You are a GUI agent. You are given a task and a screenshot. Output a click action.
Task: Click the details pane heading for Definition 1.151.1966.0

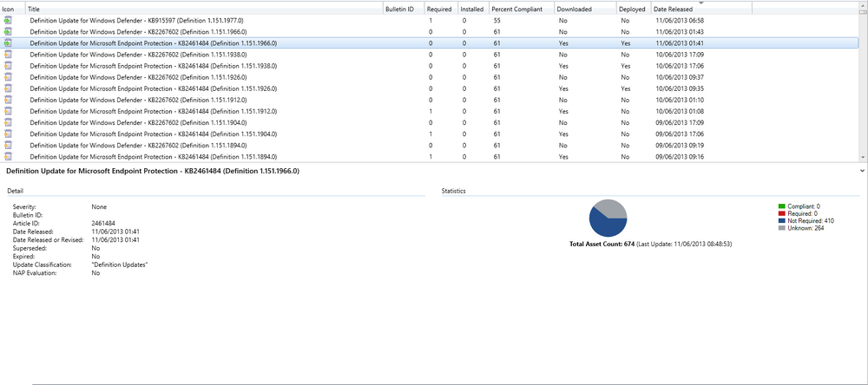(x=152, y=172)
